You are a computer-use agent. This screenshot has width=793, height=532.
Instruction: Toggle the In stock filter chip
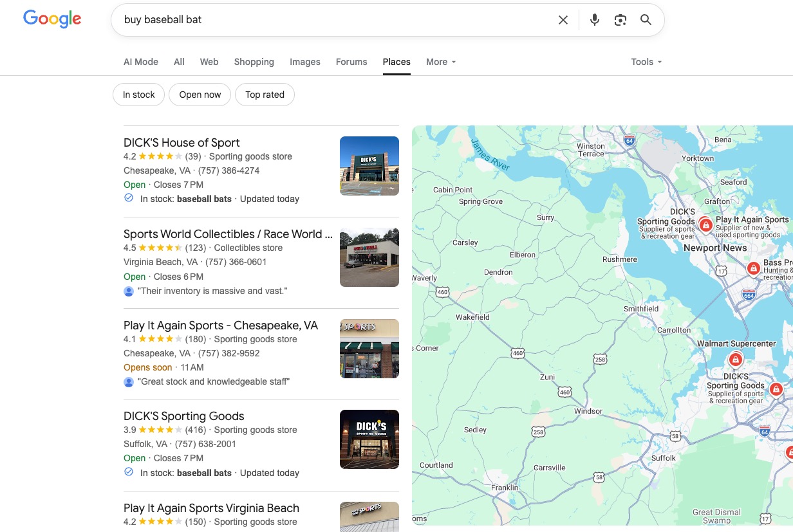pyautogui.click(x=139, y=95)
